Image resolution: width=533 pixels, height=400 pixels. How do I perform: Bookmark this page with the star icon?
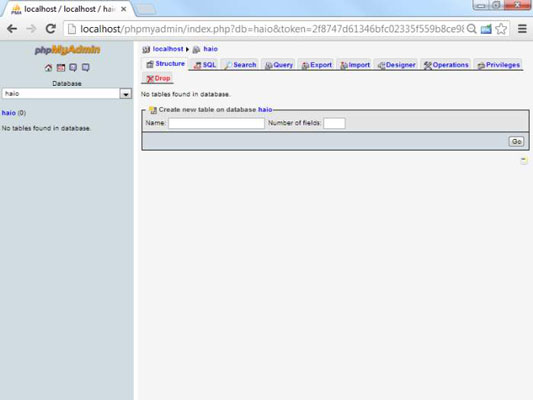click(x=501, y=29)
